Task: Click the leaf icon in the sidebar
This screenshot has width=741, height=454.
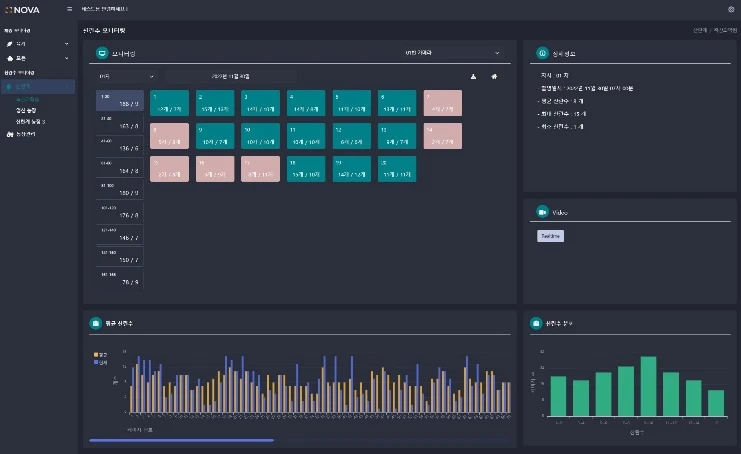Action: click(9, 44)
